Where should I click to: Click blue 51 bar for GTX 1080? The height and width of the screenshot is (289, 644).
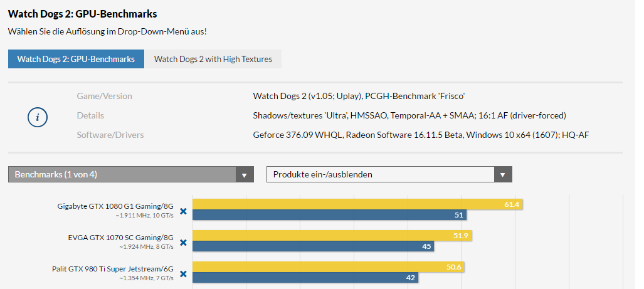point(329,214)
